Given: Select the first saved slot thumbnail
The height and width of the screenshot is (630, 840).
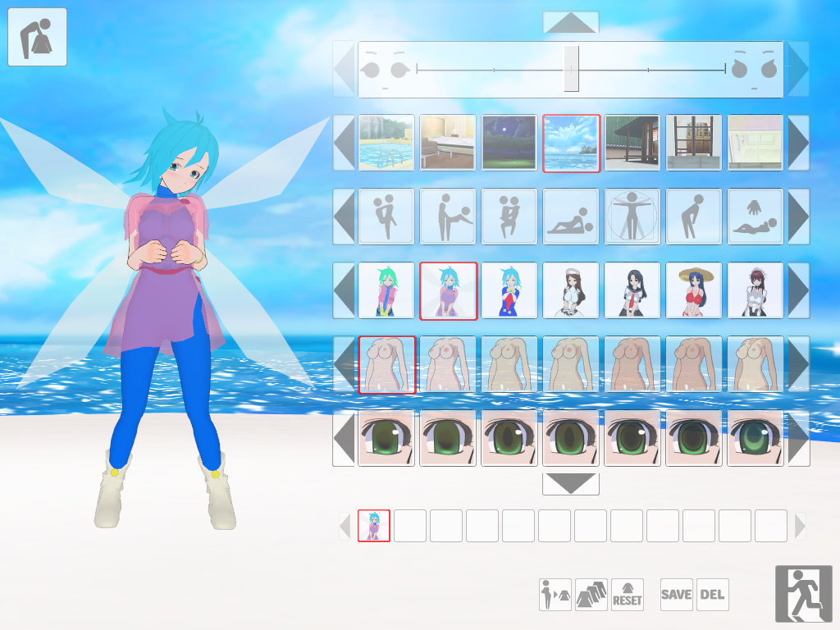Looking at the screenshot, I should tap(374, 526).
